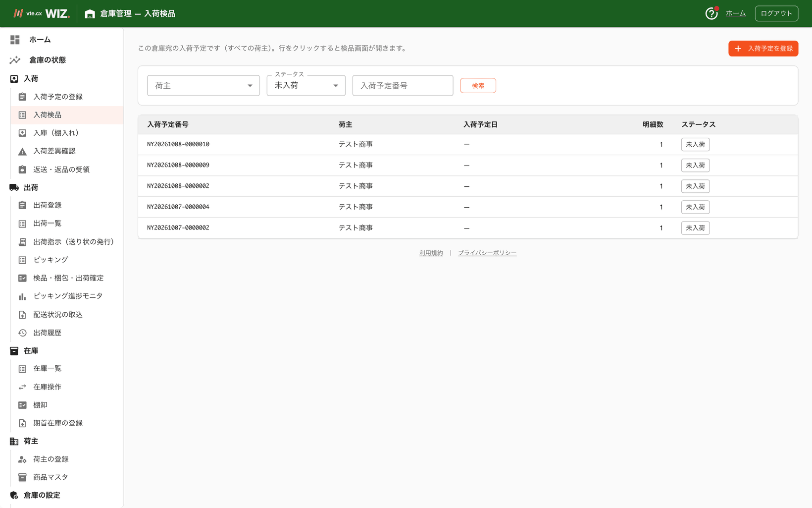Click the vte.cx WIZ logo
Screen dimensions: 812x508
pos(42,13)
